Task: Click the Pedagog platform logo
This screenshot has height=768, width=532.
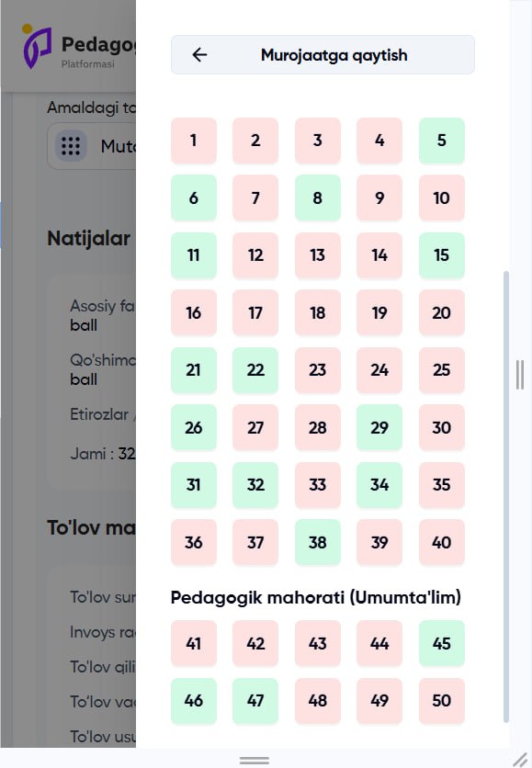Action: point(37,43)
